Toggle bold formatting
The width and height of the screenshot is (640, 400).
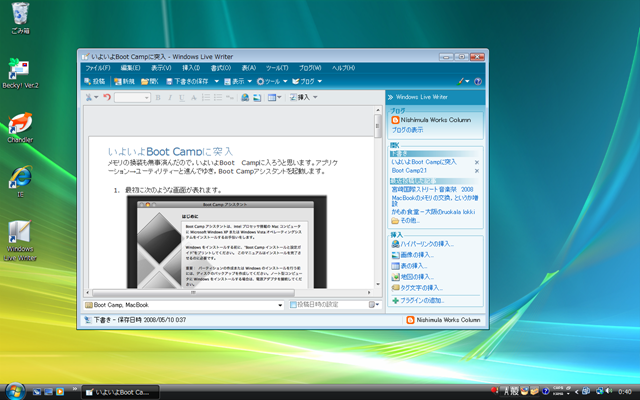[158, 98]
